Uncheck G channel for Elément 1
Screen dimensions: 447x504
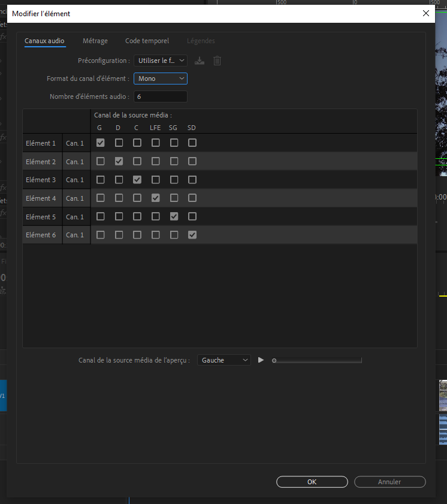point(100,143)
